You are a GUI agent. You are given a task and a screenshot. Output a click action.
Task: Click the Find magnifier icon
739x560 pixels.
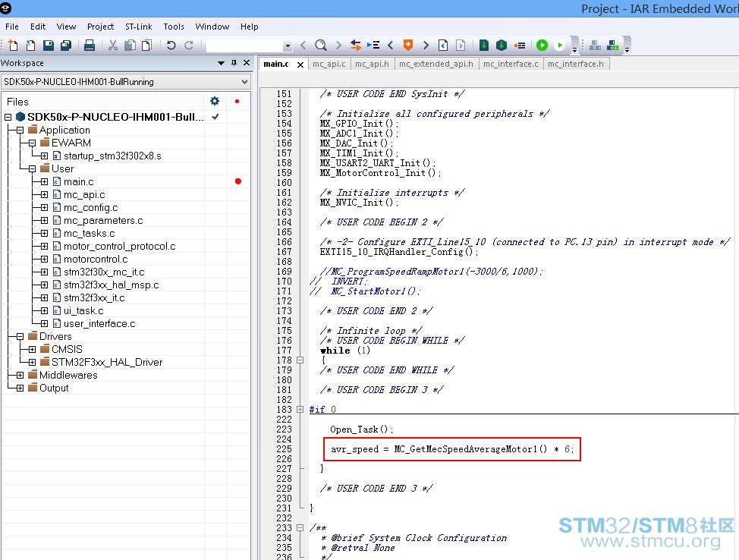click(x=320, y=46)
